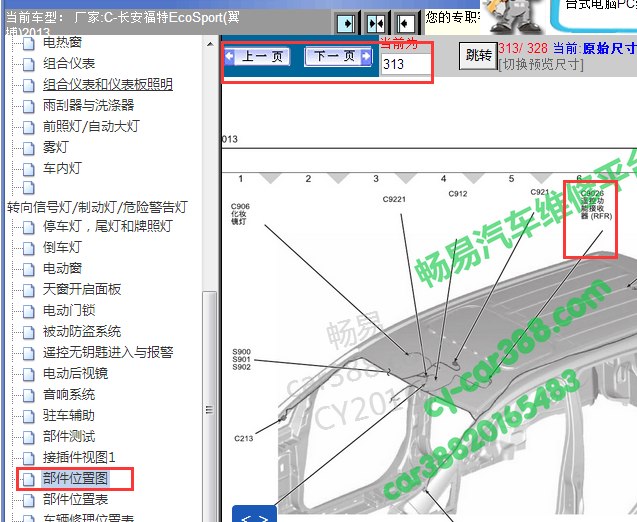Click the document icon beside 部件测试
Image resolution: width=637 pixels, height=522 pixels.
point(28,438)
